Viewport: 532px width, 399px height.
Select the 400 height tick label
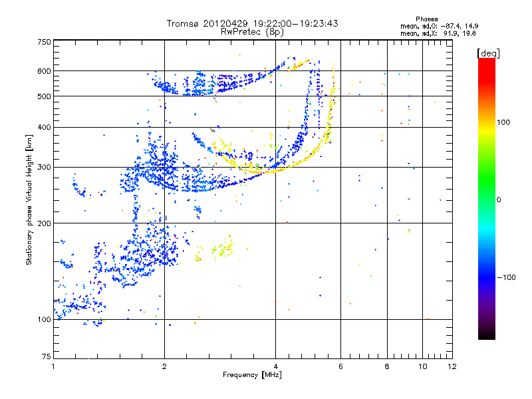pyautogui.click(x=44, y=127)
